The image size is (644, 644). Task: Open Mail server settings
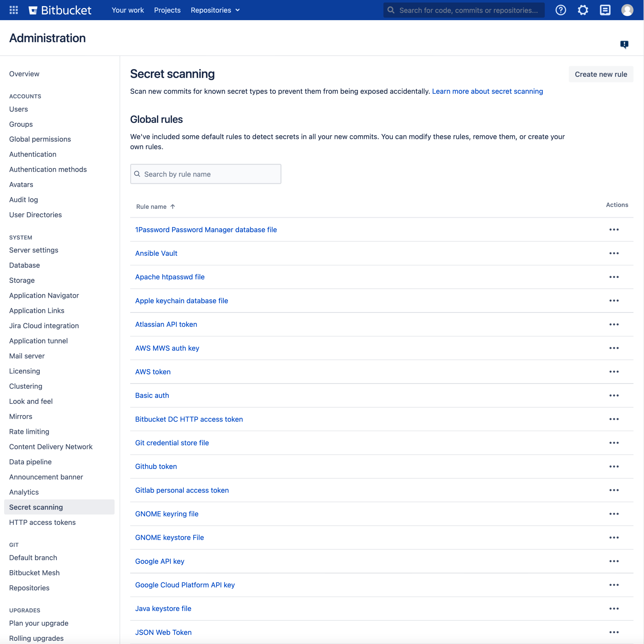point(27,356)
